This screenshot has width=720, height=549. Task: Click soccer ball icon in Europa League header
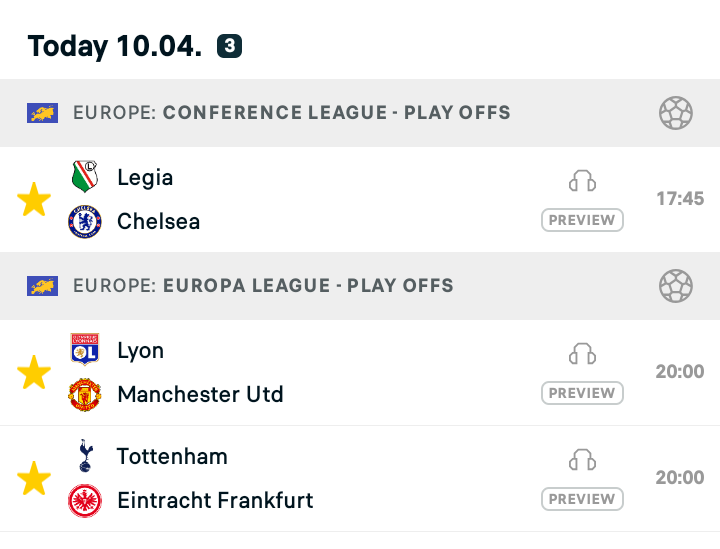pos(676,286)
